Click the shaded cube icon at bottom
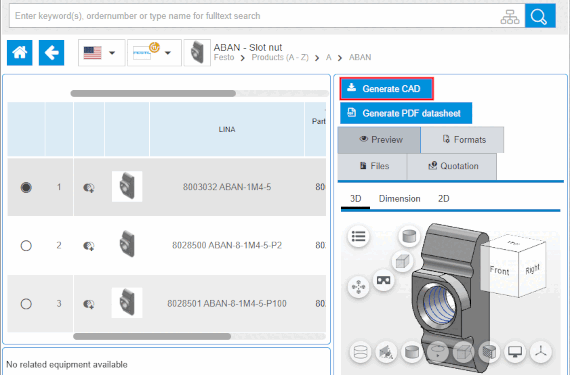 (x=489, y=352)
